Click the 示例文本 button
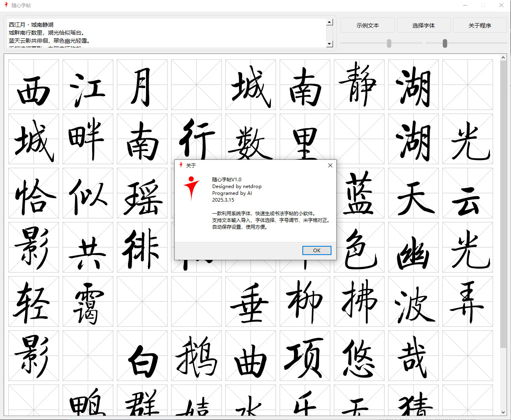511x420 pixels. click(367, 26)
